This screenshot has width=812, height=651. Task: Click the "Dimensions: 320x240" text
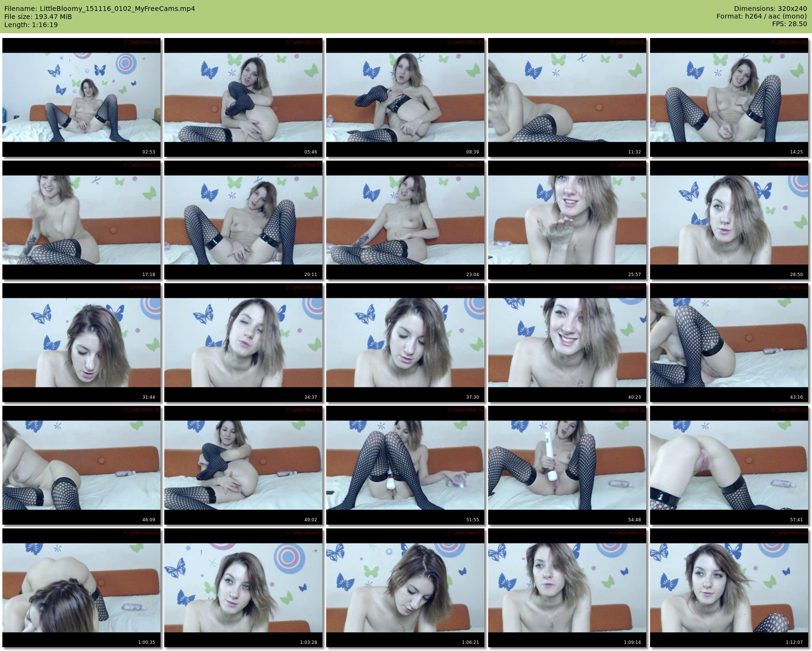(770, 9)
